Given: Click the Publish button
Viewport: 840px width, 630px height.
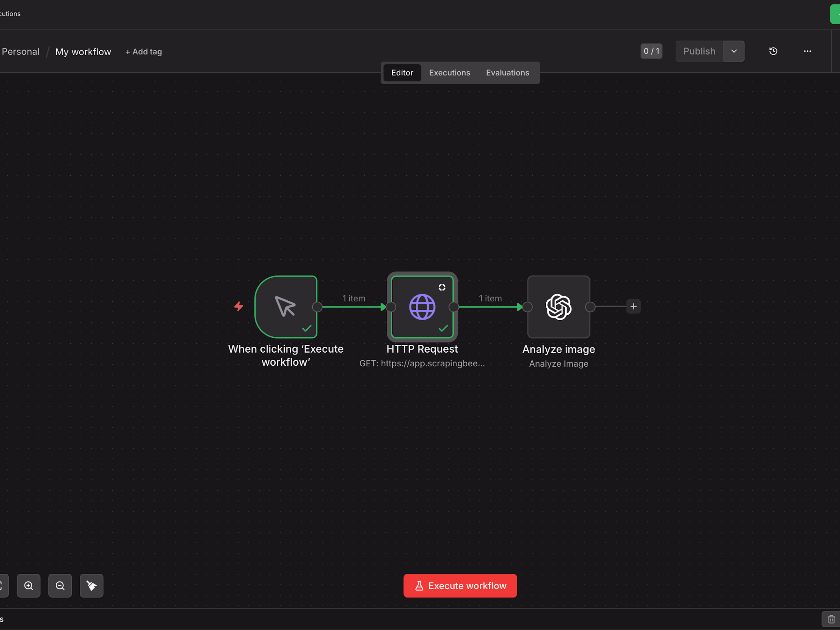Looking at the screenshot, I should [x=699, y=51].
